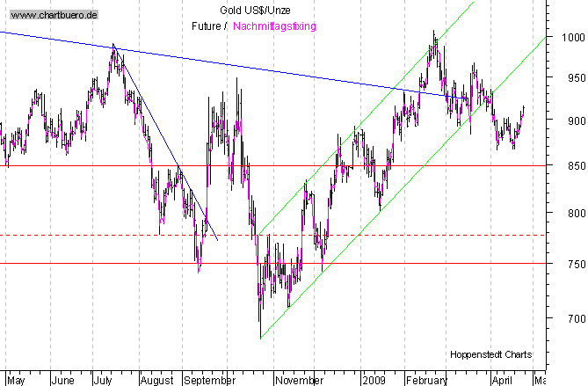Viewport: 588px width, 386px height.
Task: Click the July time axis label
Action: 105,381
